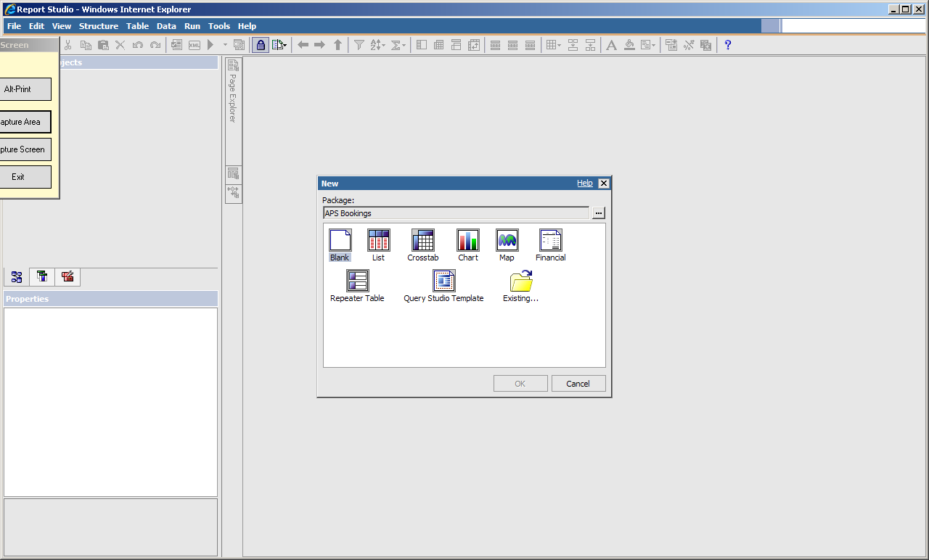
Task: Switch to the Data Items tab
Action: (x=42, y=277)
